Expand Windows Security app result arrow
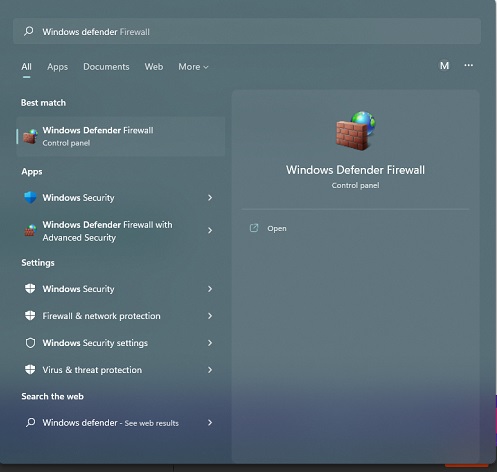The image size is (497, 472). point(210,198)
